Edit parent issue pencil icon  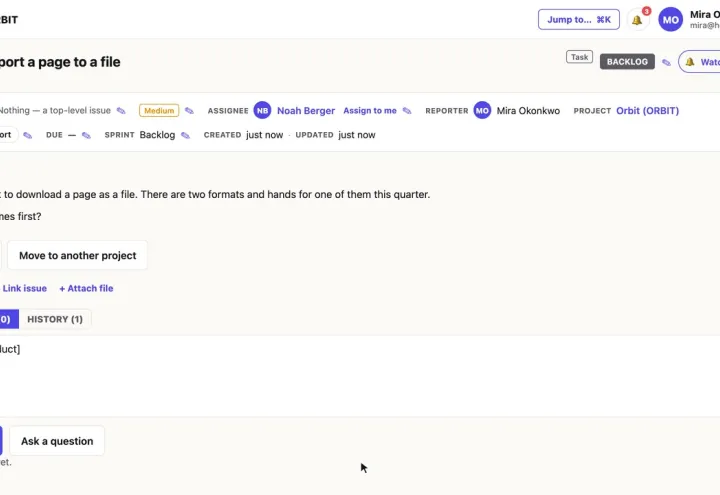coord(121,111)
